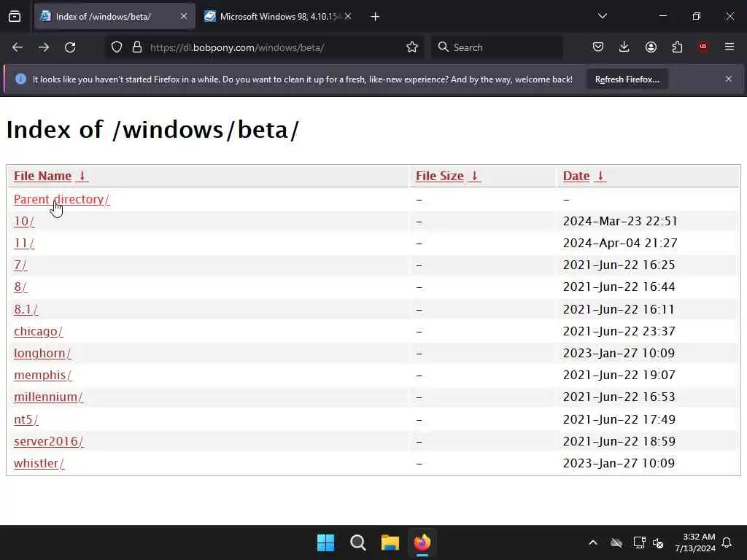747x560 pixels.
Task: Sort listing by Date
Action: pyautogui.click(x=584, y=176)
